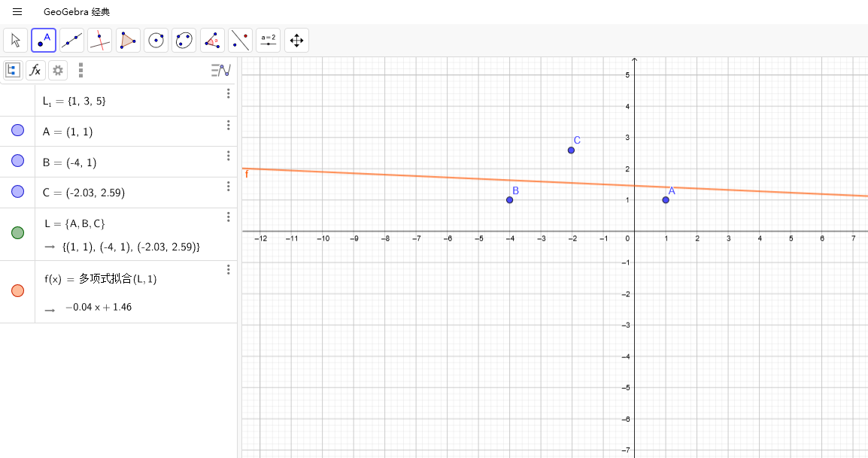Click the fx input style button

click(x=35, y=70)
